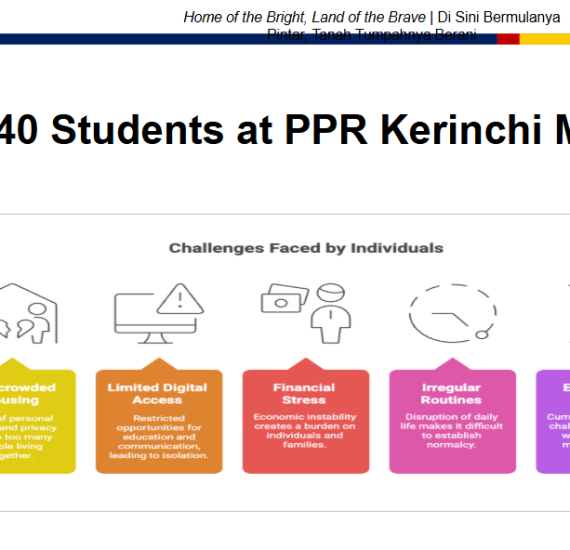The image size is (570, 550).
Task: Click the 'Limited Digital Access' card title
Action: [157, 394]
